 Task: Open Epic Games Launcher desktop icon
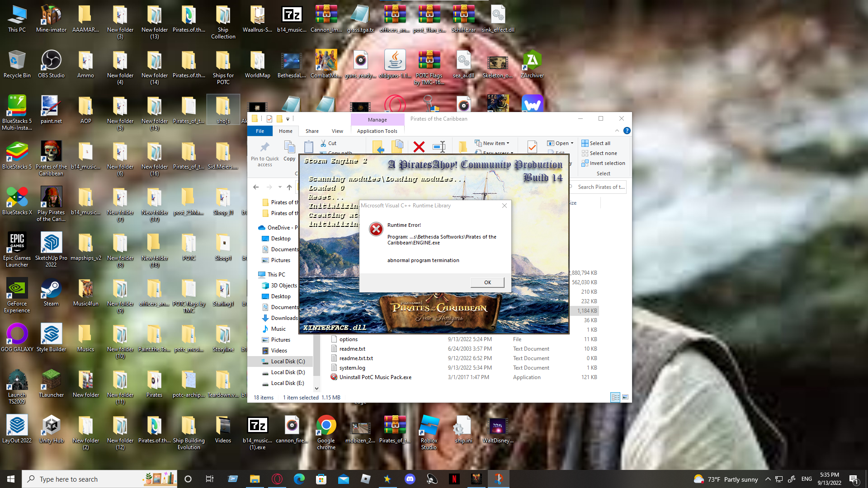coord(17,249)
